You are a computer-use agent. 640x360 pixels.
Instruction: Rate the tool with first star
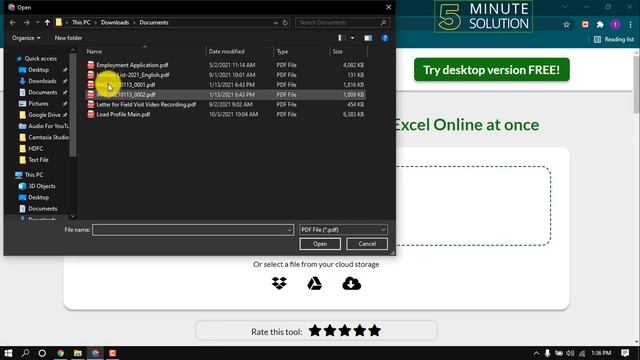[315, 331]
